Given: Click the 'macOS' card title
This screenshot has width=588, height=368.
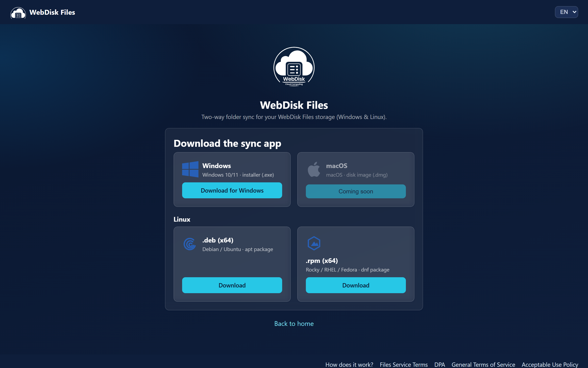Looking at the screenshot, I should point(336,166).
